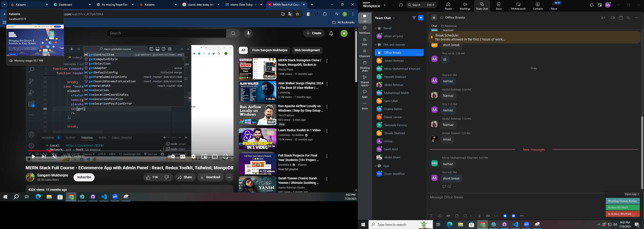The image size is (644, 229).
Task: Open Channels in Zoom sidebar
Action: point(365,53)
